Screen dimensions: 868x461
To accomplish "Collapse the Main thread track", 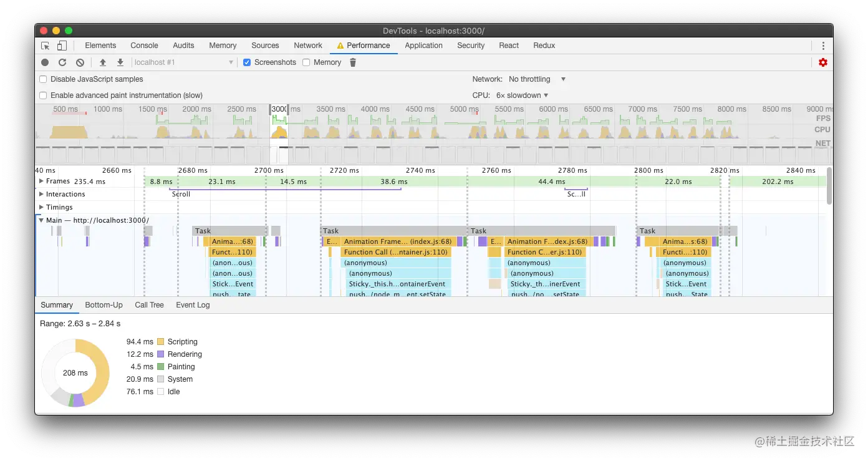I will pyautogui.click(x=42, y=220).
